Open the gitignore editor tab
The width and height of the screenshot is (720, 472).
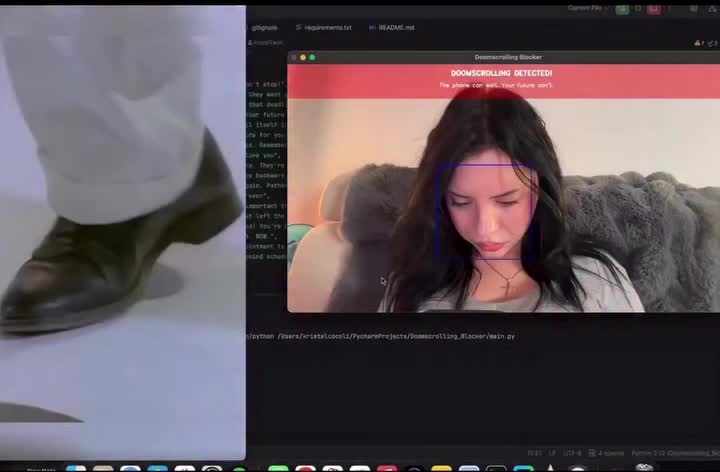(x=264, y=28)
